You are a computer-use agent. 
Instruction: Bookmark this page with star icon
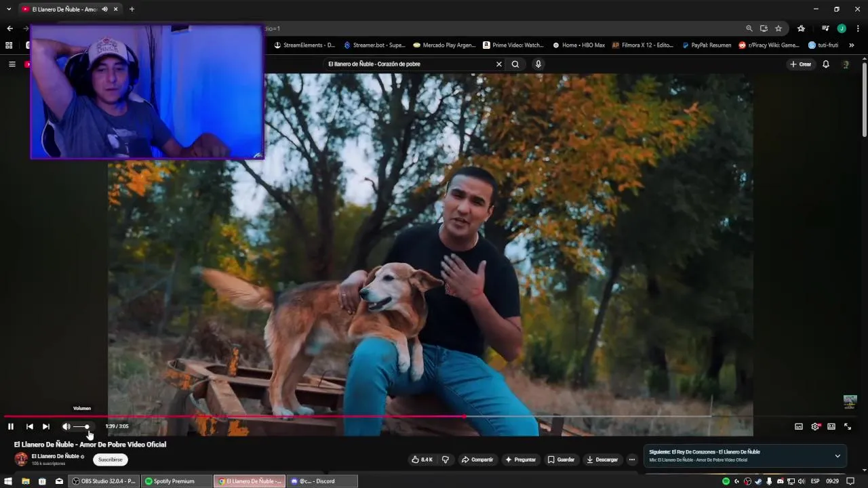pyautogui.click(x=778, y=28)
